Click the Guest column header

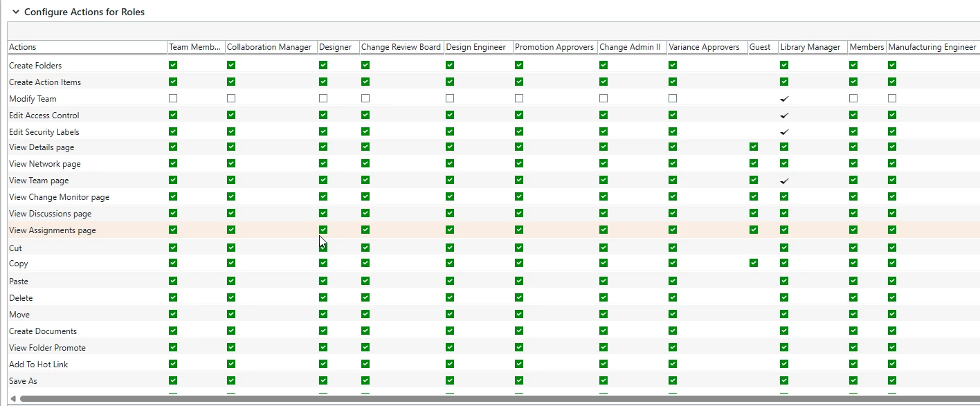click(763, 47)
